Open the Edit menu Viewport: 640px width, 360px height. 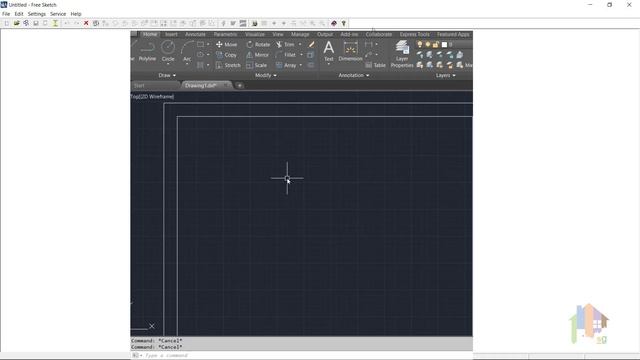pyautogui.click(x=19, y=14)
